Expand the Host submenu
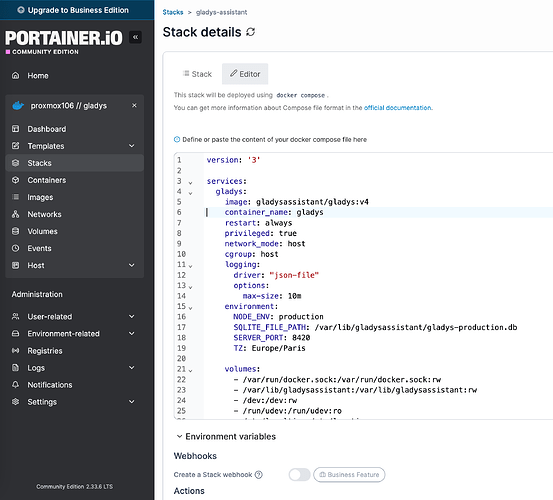 point(132,265)
